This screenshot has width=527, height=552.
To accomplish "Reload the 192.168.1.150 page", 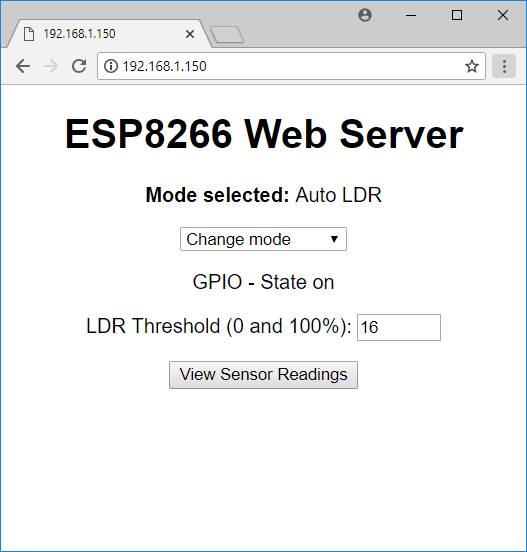I will 79,66.
